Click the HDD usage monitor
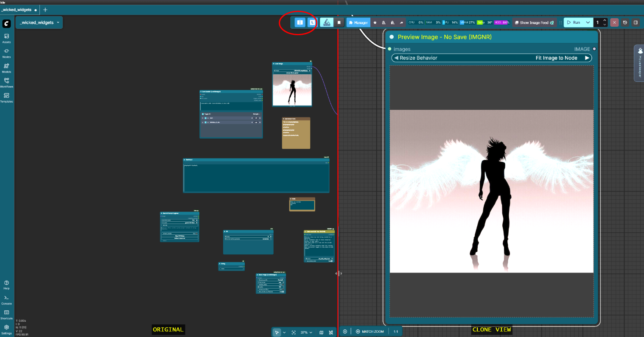 [502, 22]
